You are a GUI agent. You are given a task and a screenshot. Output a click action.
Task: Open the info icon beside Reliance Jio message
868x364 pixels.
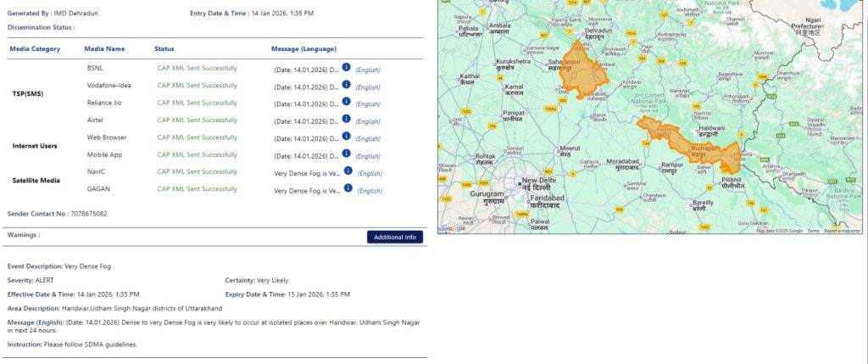pos(346,103)
